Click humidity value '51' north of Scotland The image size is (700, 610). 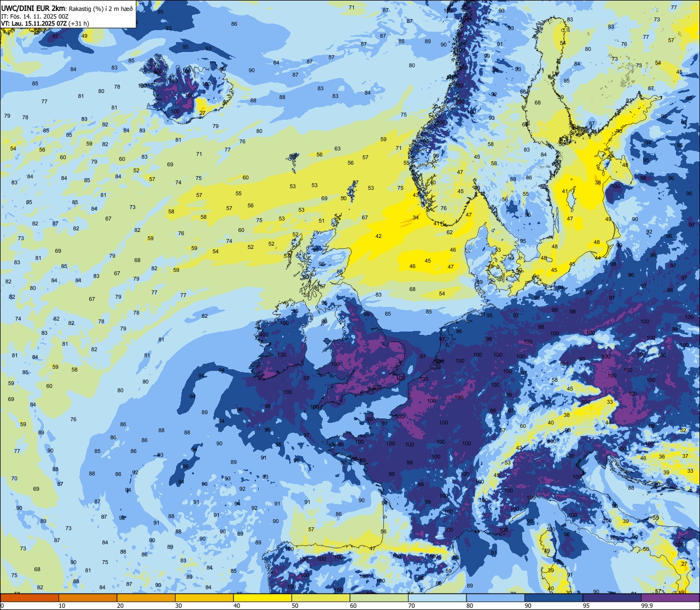tap(322, 222)
